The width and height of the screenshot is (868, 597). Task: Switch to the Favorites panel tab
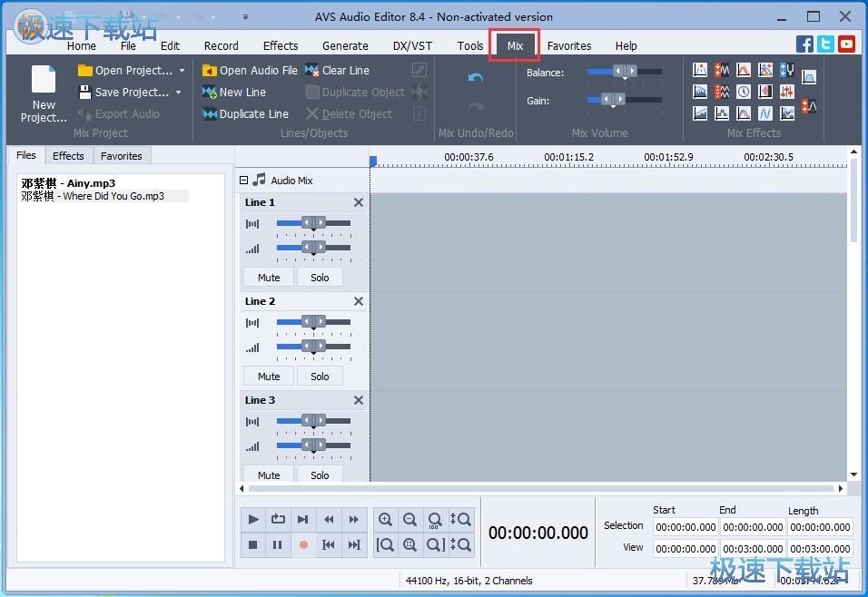(x=122, y=156)
